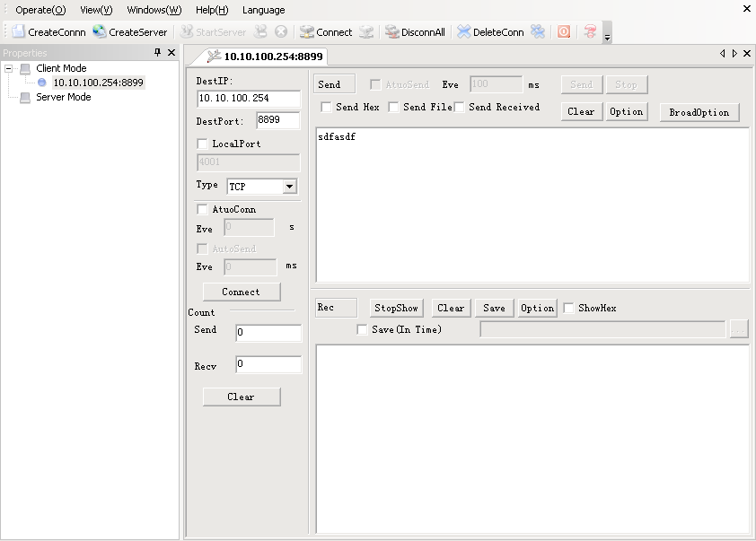Open the Operate(O) menu
This screenshot has height=541, width=756.
pyautogui.click(x=40, y=10)
